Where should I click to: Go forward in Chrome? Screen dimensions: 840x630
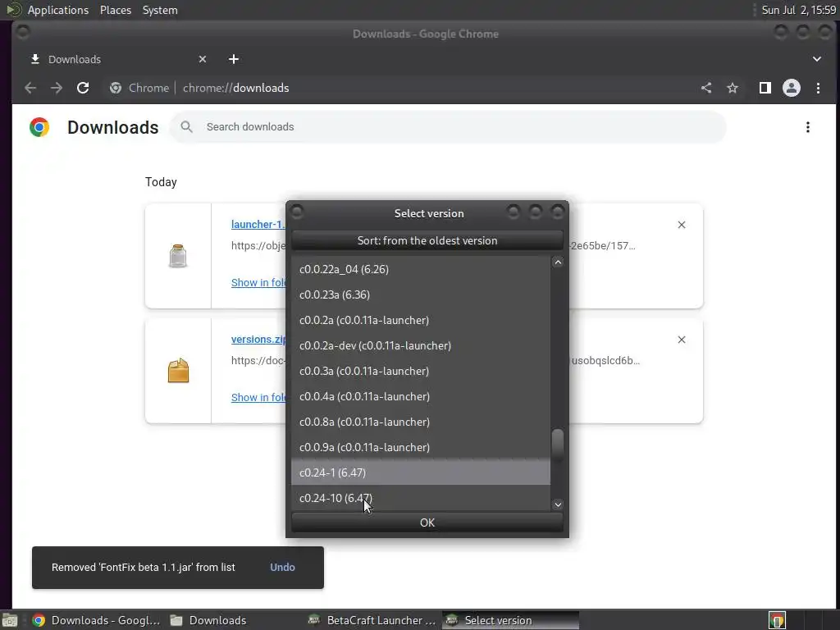[x=57, y=88]
